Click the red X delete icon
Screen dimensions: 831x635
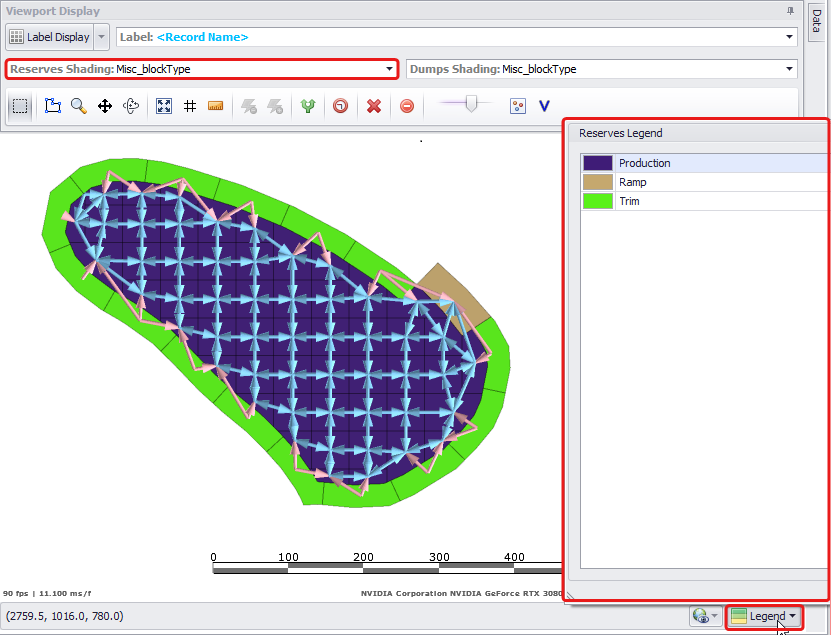coord(374,106)
